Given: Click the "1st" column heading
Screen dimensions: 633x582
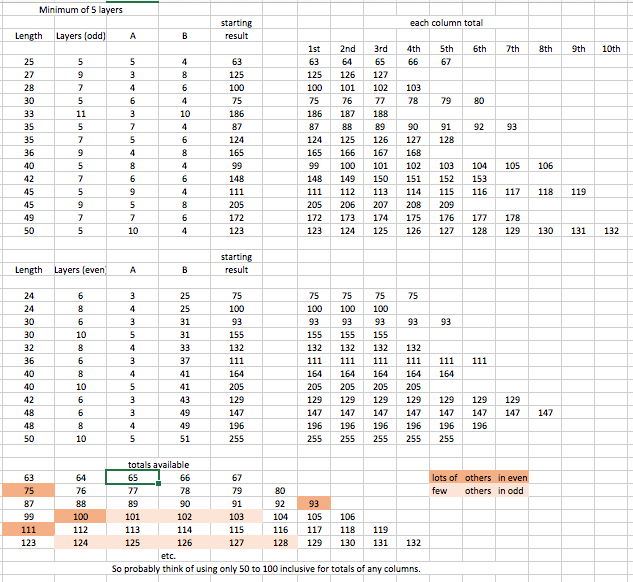Looking at the screenshot, I should tap(314, 48).
